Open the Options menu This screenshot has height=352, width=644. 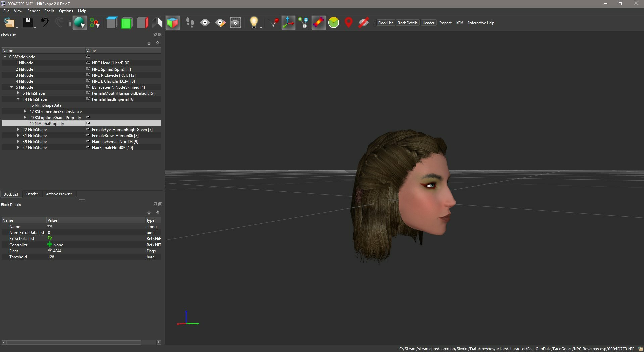click(x=66, y=11)
